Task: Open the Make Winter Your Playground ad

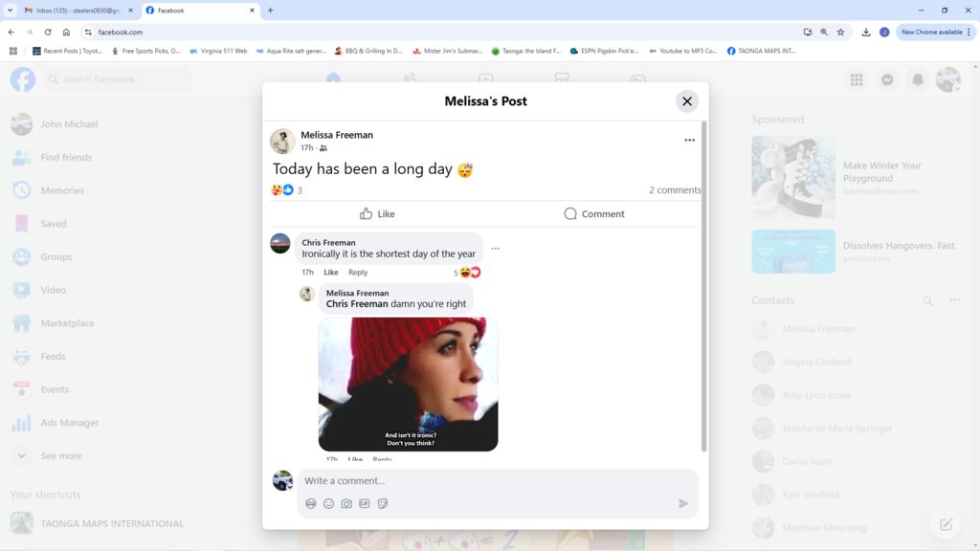Action: tap(857, 177)
